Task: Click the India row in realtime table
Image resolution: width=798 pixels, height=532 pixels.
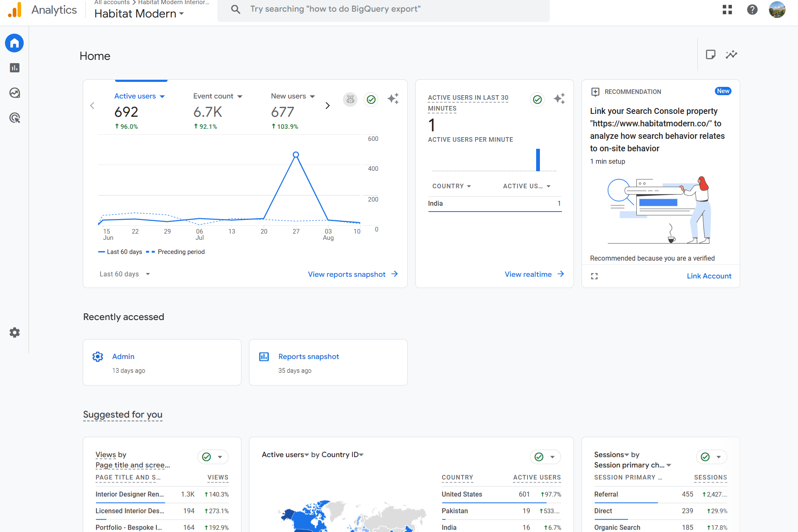Action: pyautogui.click(x=495, y=204)
